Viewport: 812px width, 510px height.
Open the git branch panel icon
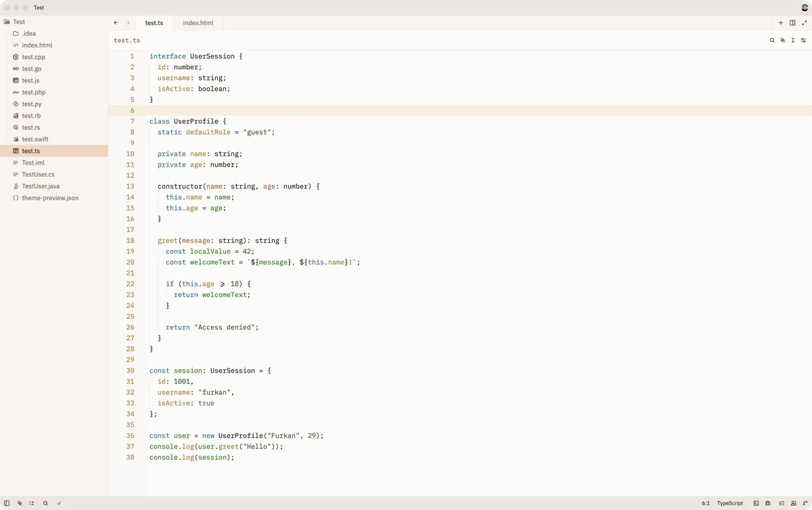pyautogui.click(x=805, y=503)
